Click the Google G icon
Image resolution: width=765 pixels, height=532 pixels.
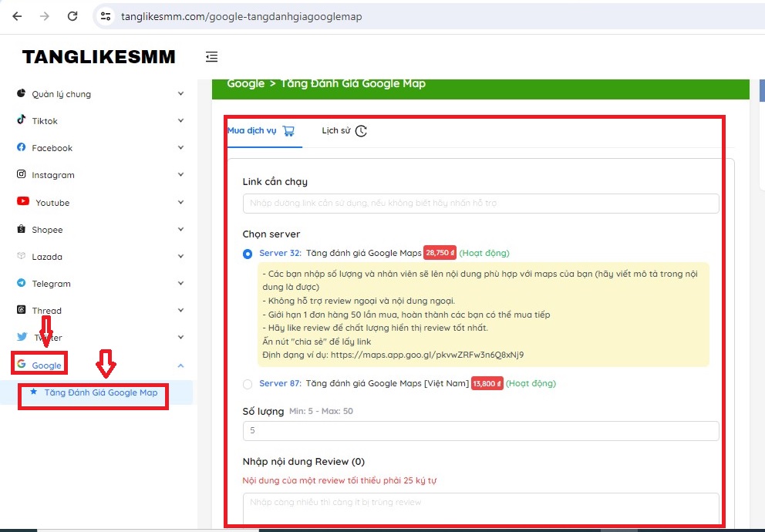[x=21, y=364]
